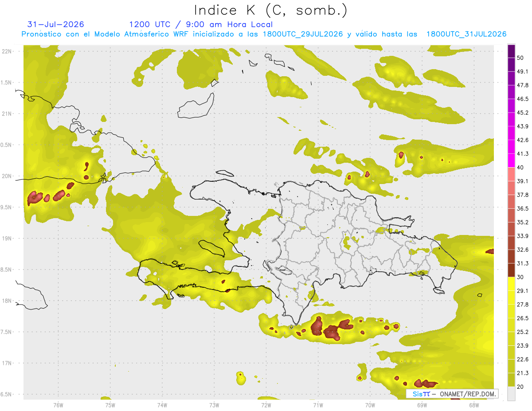Click the legend value "31.3"
Image resolution: width=532 pixels, height=411 pixels.
coord(523,263)
